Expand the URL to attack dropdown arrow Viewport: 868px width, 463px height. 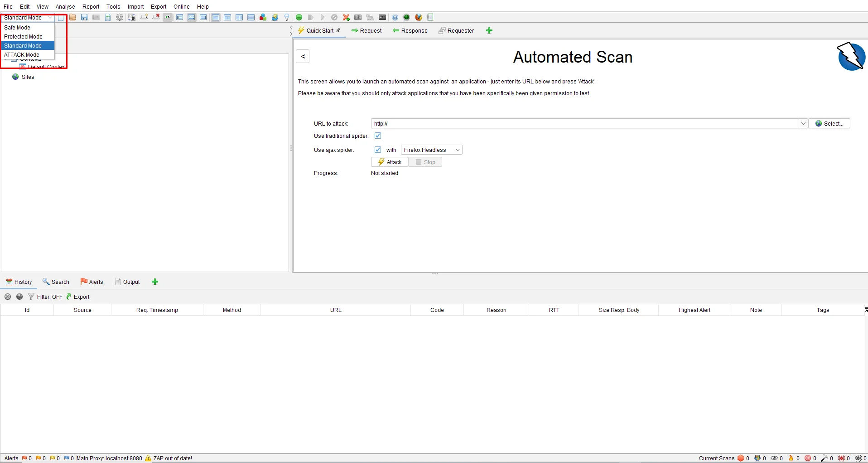pos(803,123)
